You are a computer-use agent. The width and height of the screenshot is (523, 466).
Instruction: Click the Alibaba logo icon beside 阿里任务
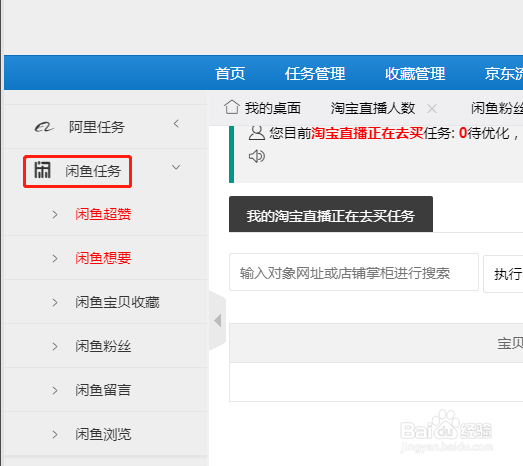coord(44,127)
